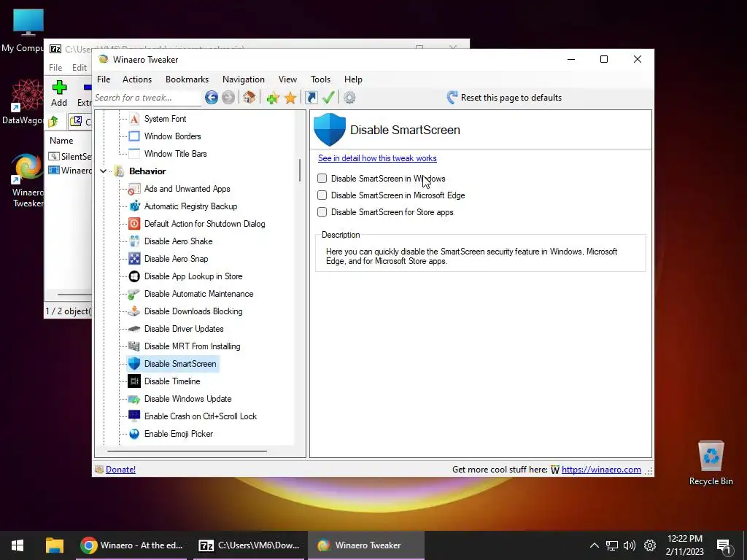Click the Name column header in 7-Zip

(x=61, y=141)
